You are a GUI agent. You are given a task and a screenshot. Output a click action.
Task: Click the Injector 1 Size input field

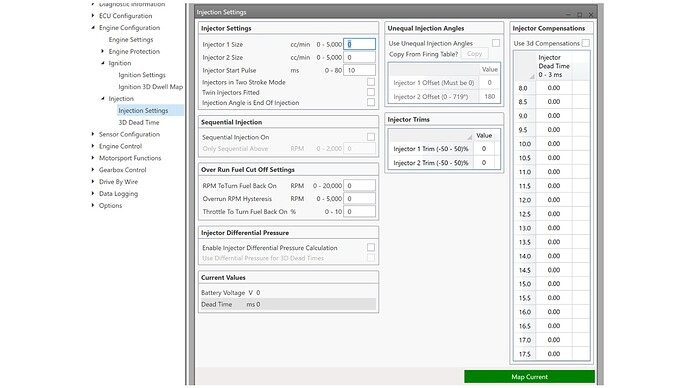[360, 44]
